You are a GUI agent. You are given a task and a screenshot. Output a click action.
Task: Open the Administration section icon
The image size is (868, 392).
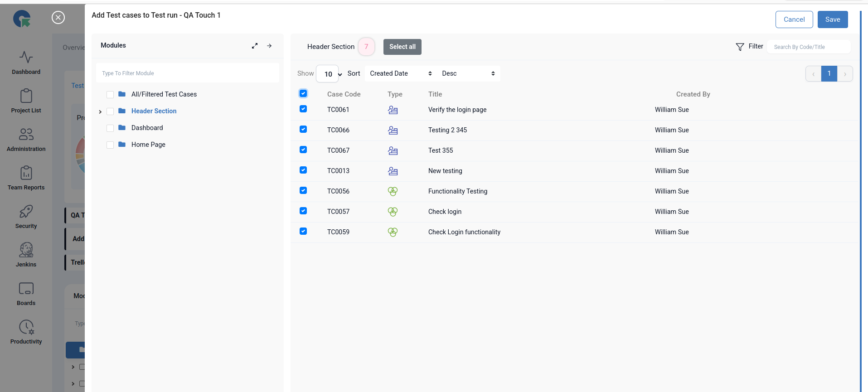click(x=26, y=135)
